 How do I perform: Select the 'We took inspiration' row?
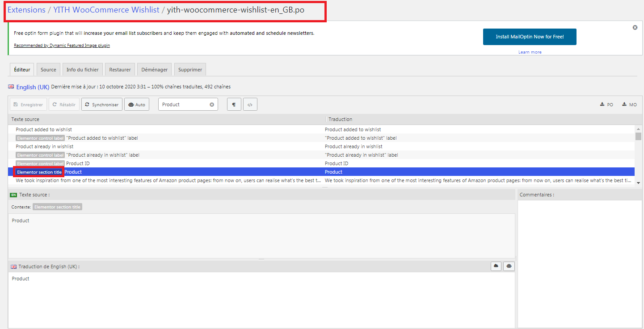[321, 181]
